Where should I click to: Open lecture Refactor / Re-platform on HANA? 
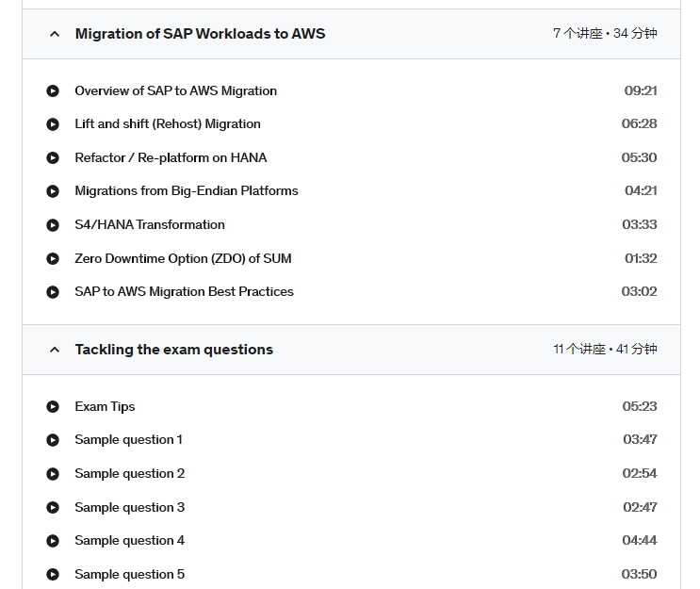click(171, 157)
